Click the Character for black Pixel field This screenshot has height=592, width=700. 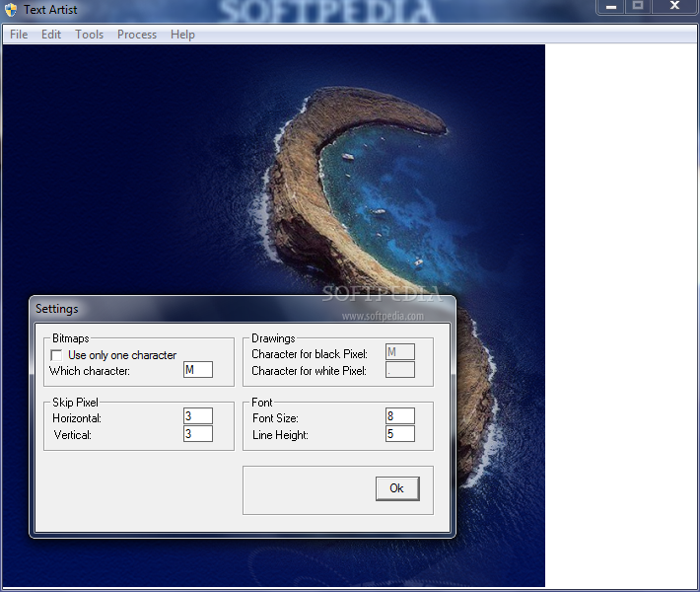[400, 352]
